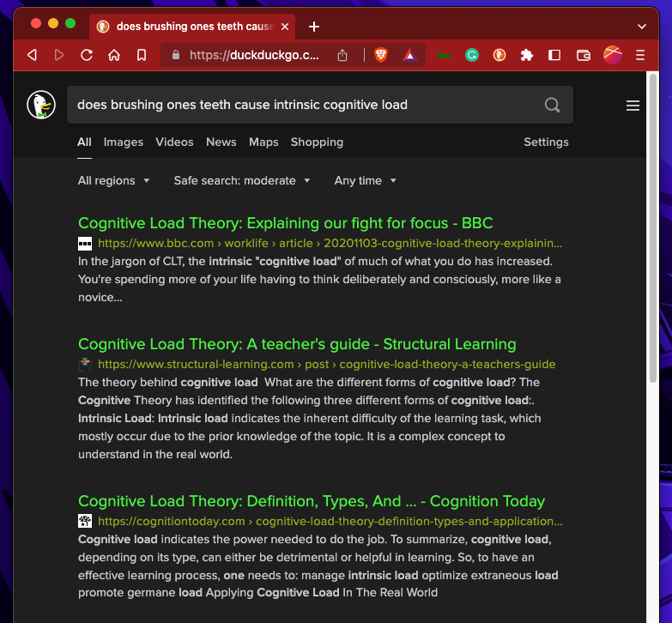
Task: Bookmark this page with the bookmark icon
Action: [142, 55]
